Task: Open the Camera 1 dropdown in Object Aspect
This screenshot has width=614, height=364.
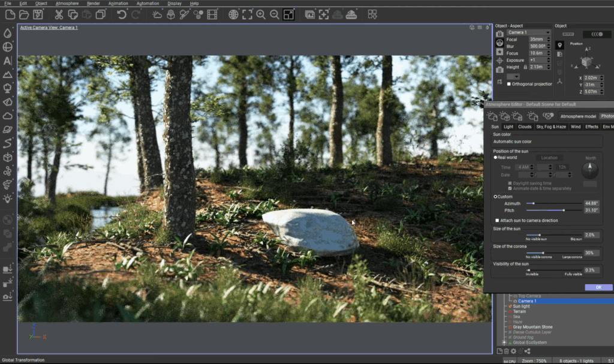Action: (528, 32)
